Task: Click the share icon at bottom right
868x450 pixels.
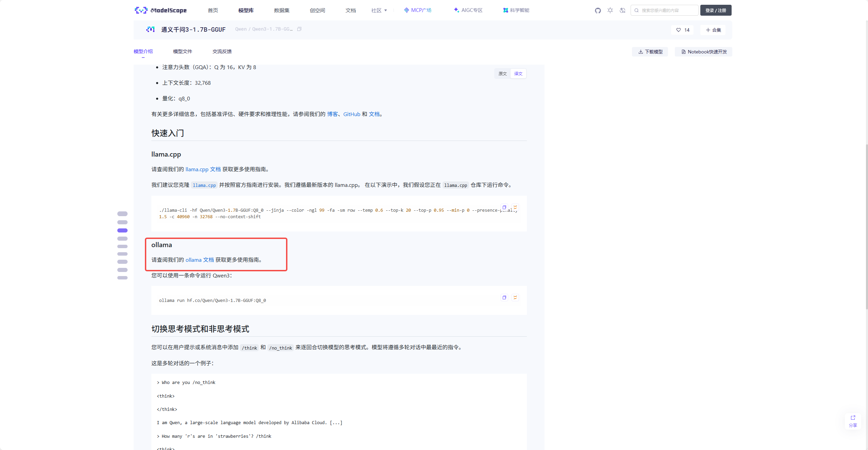Action: pos(853,421)
